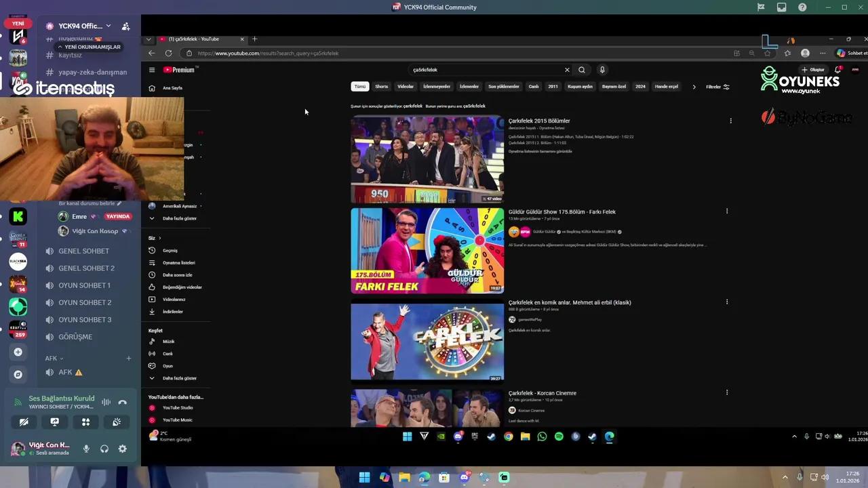This screenshot has width=868, height=488.
Task: Add a channel to AFK category
Action: tap(128, 358)
